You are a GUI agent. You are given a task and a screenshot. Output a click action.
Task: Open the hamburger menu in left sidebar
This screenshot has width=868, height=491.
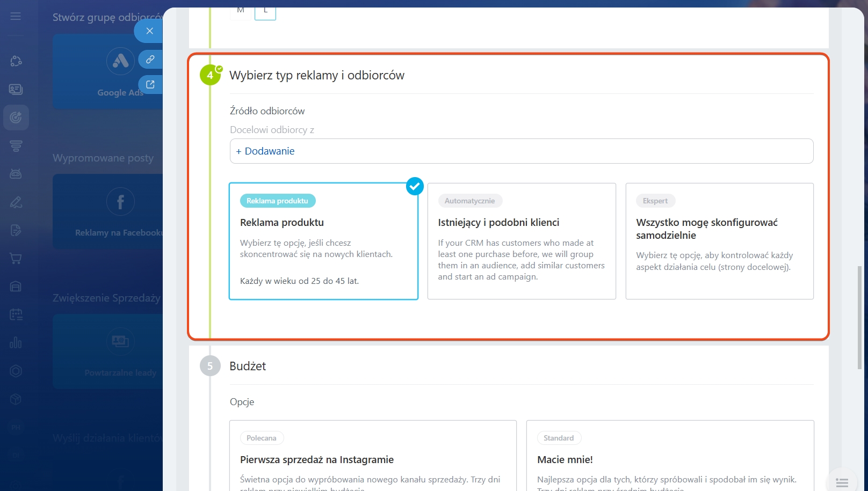pos(16,16)
